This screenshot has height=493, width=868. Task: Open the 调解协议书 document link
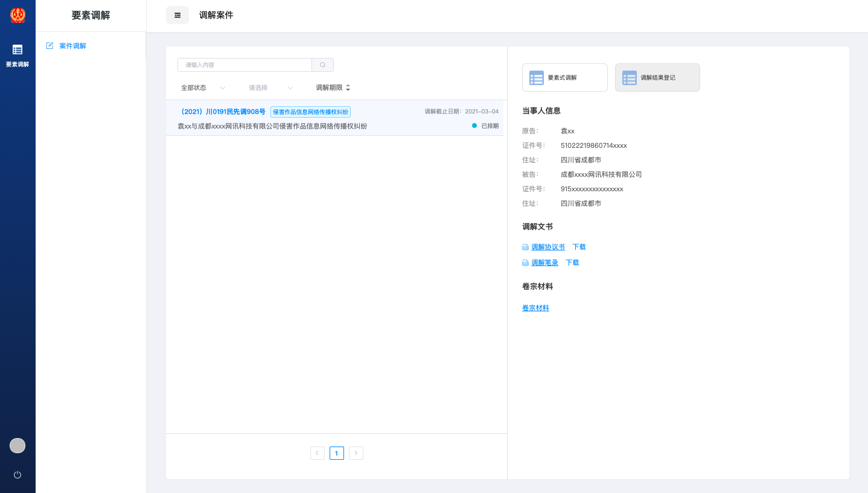point(548,247)
